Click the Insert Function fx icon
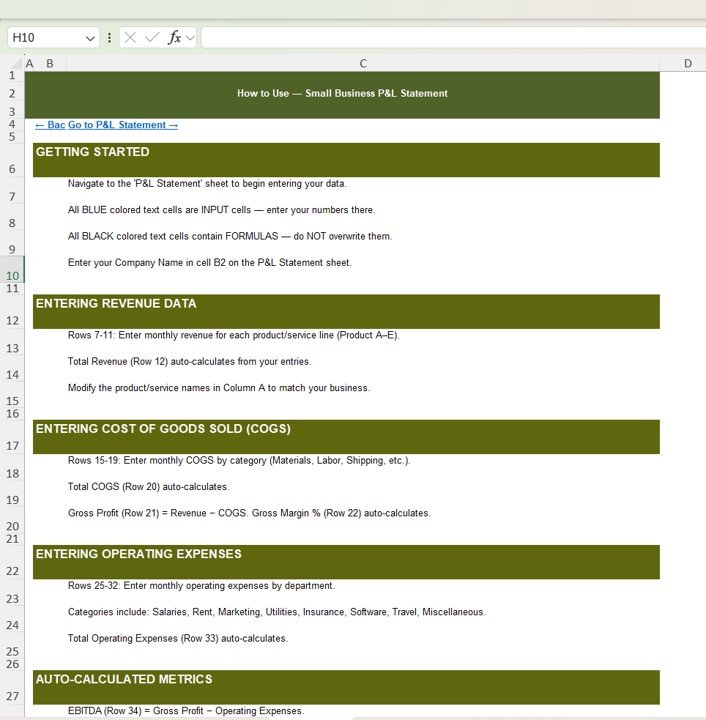This screenshot has height=720, width=706. tap(174, 37)
